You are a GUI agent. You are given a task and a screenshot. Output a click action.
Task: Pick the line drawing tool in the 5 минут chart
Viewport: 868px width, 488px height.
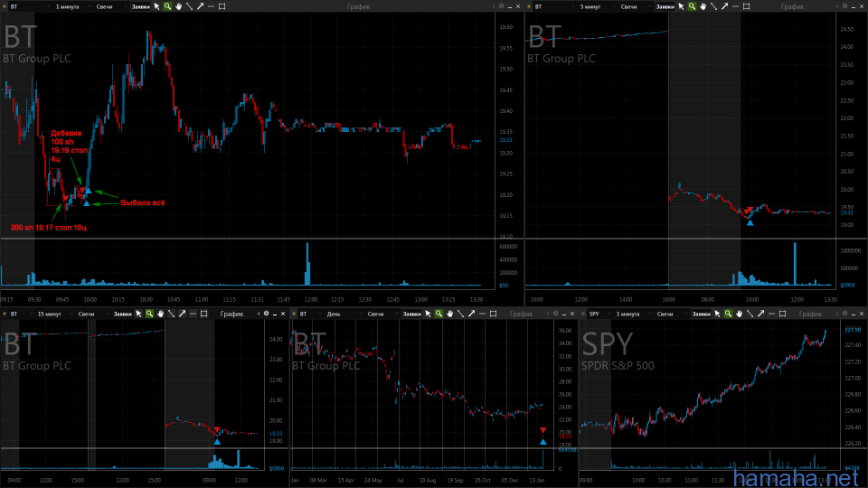pos(713,6)
